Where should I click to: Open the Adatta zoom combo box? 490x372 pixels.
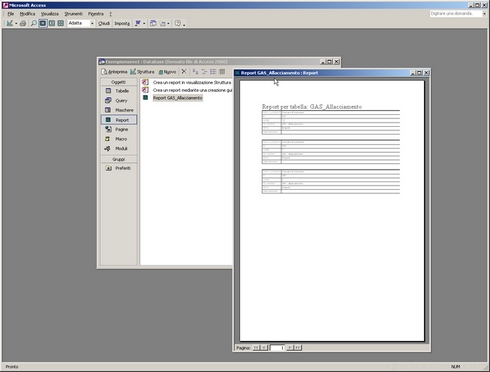pyautogui.click(x=81, y=23)
